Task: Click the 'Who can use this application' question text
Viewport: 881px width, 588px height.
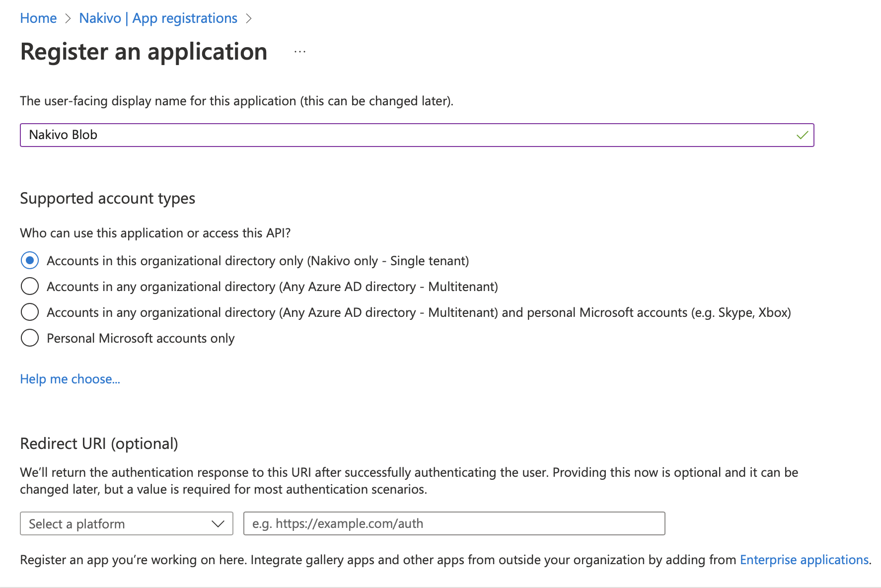Action: pyautogui.click(x=155, y=233)
